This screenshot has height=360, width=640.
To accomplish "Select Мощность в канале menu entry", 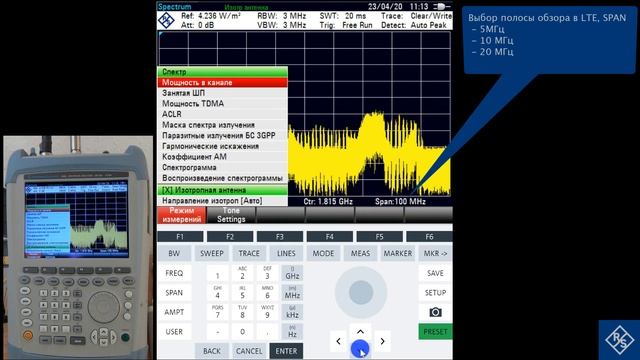I will click(x=222, y=82).
